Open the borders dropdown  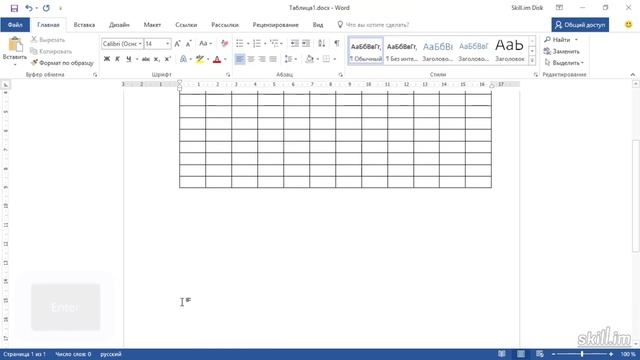[335, 59]
